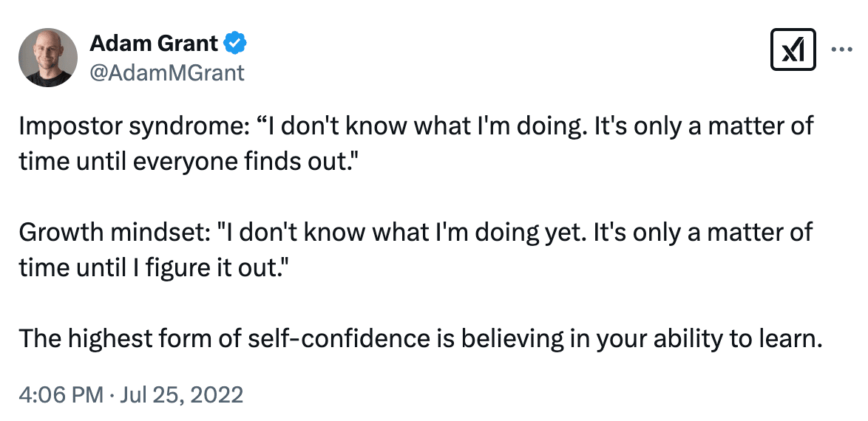This screenshot has width=868, height=421.
Task: Click "It's only a matter of" after "yet."
Action: [703, 233]
